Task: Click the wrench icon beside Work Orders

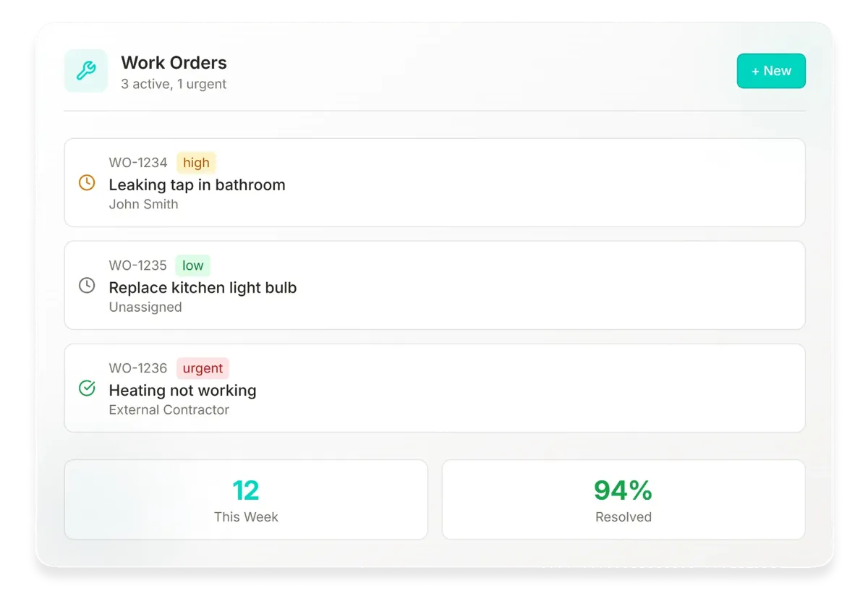Action: click(x=86, y=71)
